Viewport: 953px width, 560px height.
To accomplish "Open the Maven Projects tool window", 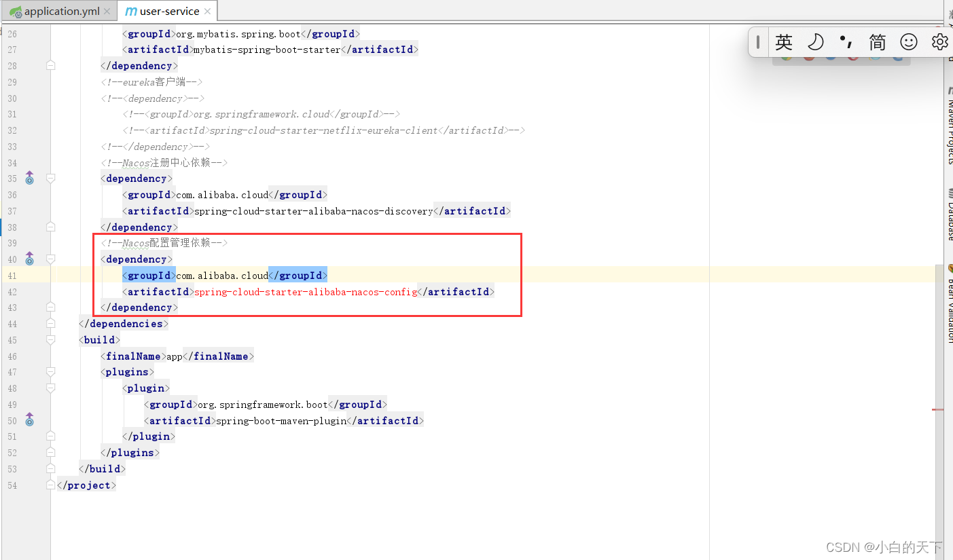I will coord(949,125).
